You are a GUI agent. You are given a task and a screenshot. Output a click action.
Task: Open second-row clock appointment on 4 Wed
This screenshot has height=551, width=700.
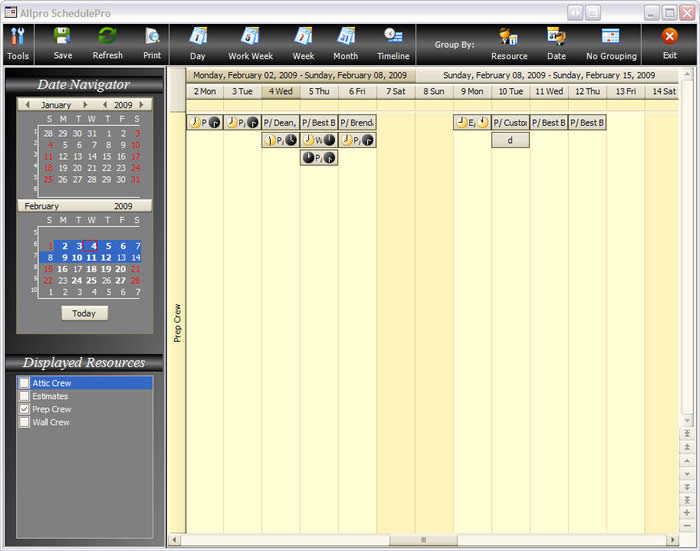(280, 140)
